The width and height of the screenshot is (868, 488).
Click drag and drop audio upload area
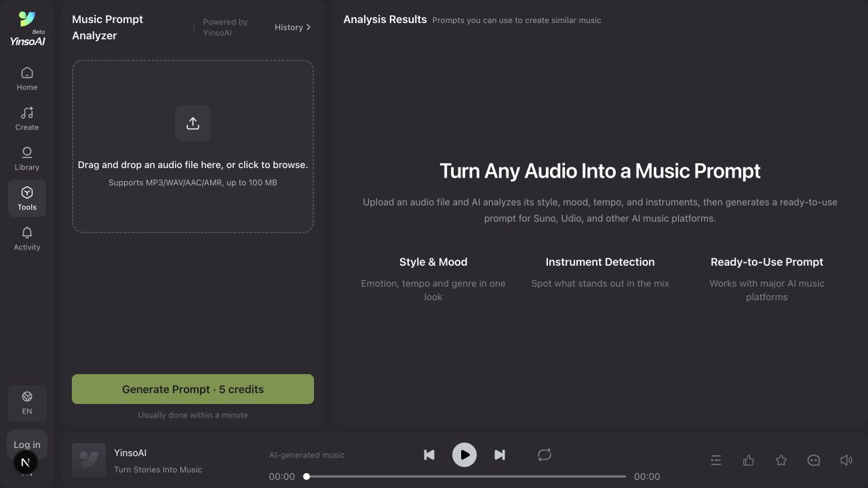click(193, 146)
